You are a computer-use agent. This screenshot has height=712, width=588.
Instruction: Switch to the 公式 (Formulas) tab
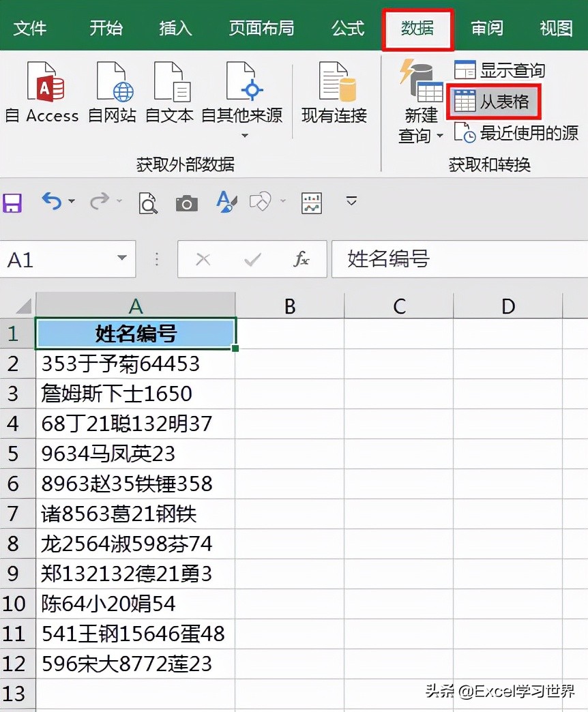[x=348, y=28]
